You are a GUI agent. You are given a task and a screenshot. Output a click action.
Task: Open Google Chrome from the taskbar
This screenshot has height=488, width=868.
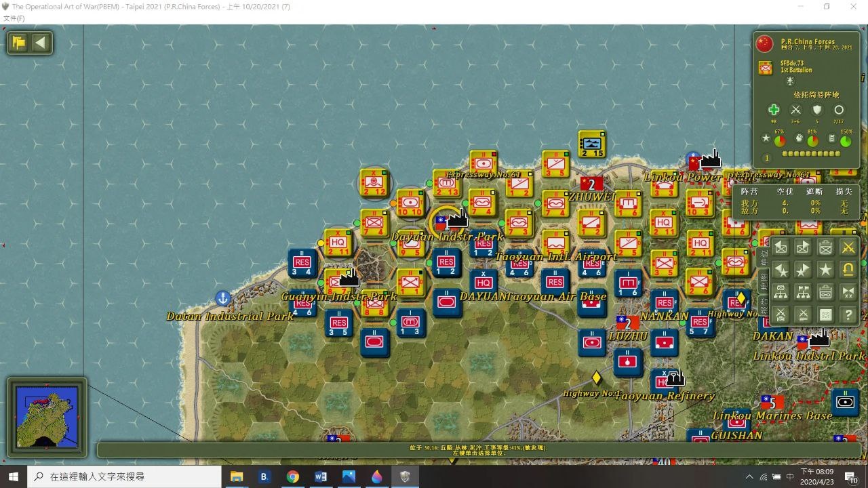(x=292, y=476)
